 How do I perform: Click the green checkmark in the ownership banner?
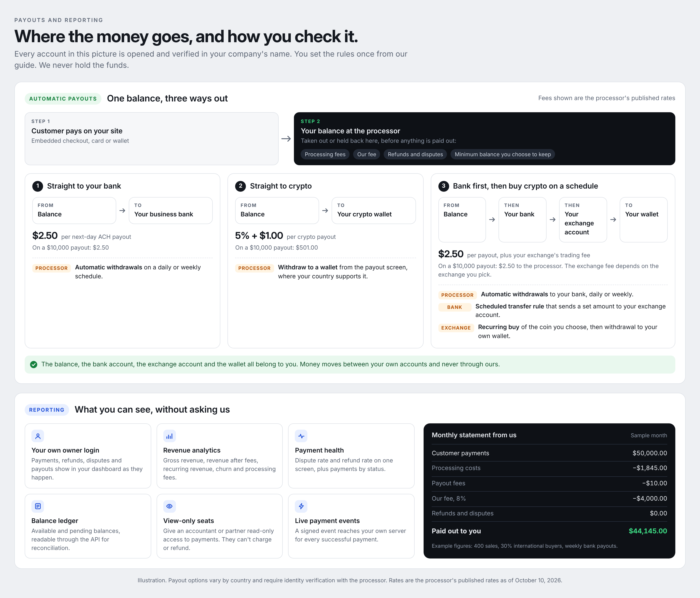coord(34,364)
